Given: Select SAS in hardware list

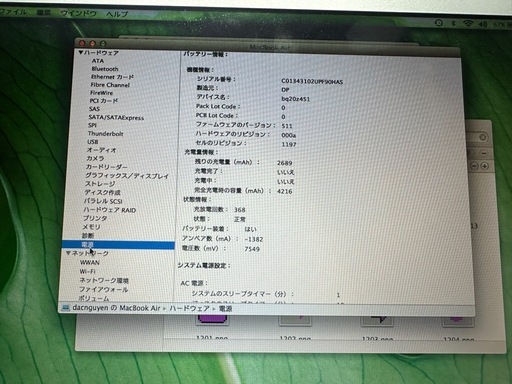Looking at the screenshot, I should (94, 109).
